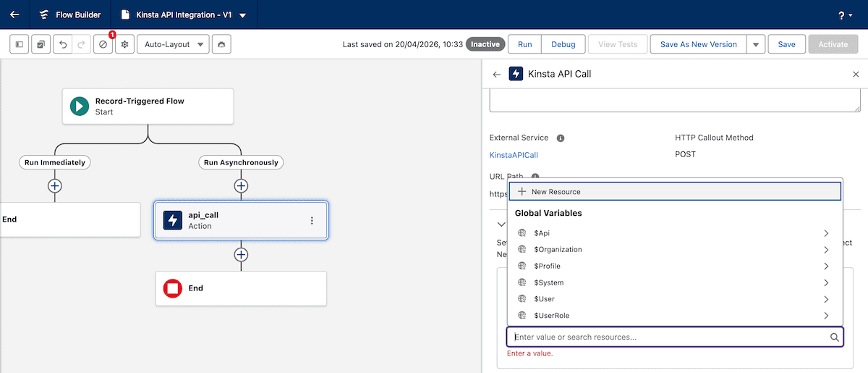Click the Last saved timestamp text

click(402, 44)
